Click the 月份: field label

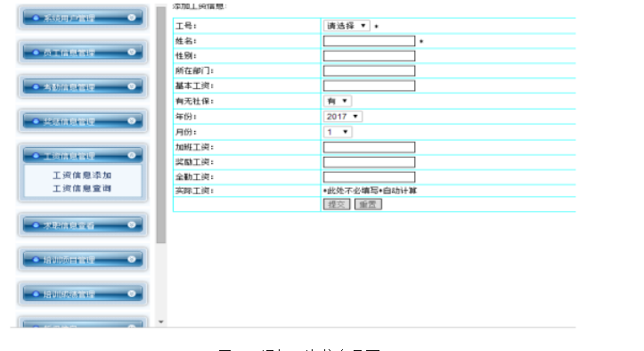[x=186, y=132]
